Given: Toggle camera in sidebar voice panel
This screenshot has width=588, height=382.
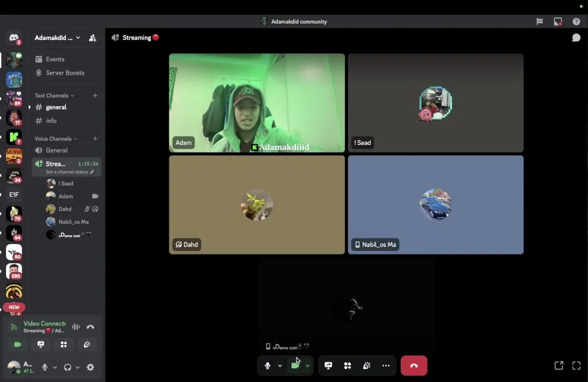Looking at the screenshot, I should click(x=18, y=344).
